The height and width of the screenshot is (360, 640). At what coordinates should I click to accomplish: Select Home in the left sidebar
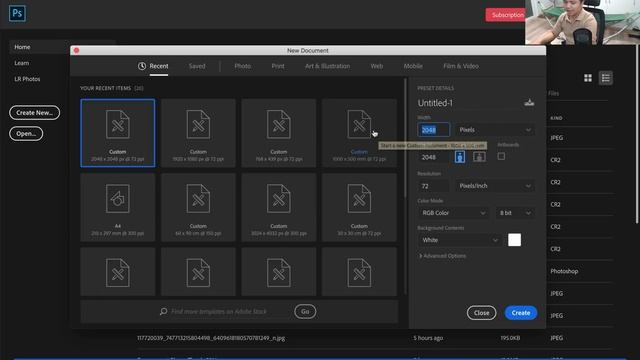pyautogui.click(x=22, y=47)
